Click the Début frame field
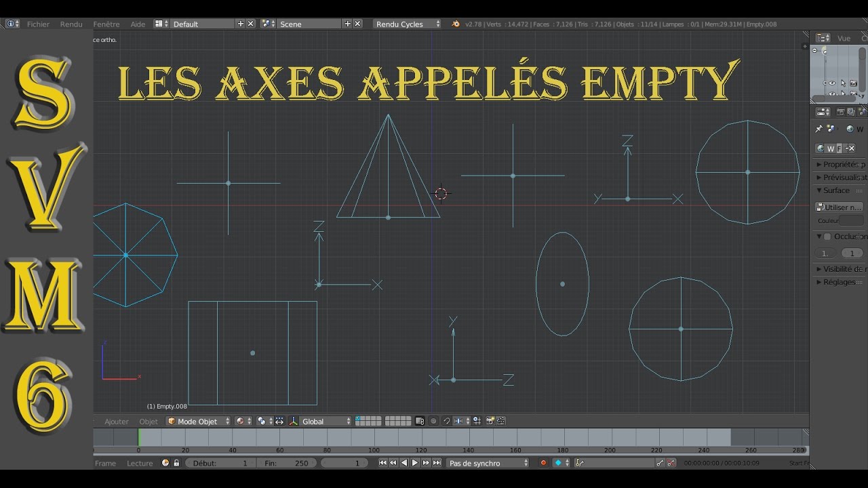 tap(220, 464)
